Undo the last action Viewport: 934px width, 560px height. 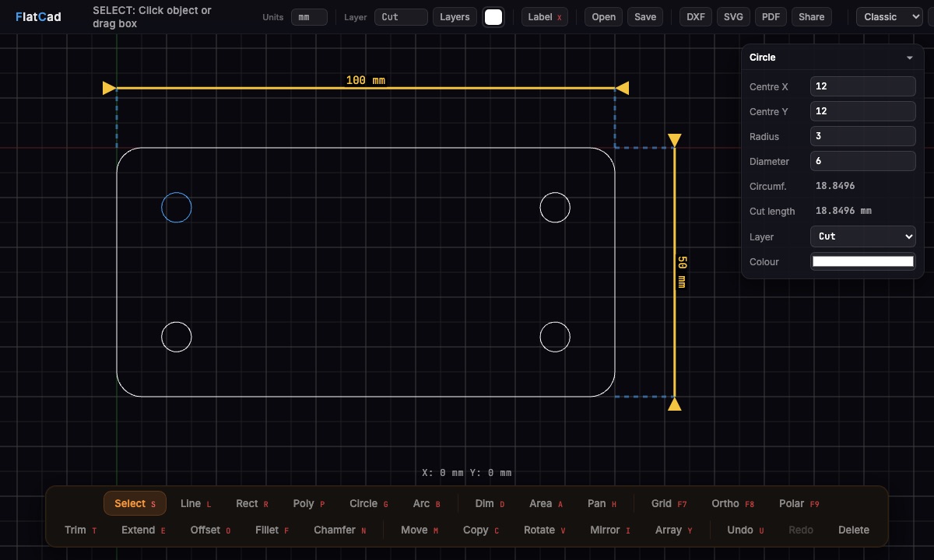point(745,530)
